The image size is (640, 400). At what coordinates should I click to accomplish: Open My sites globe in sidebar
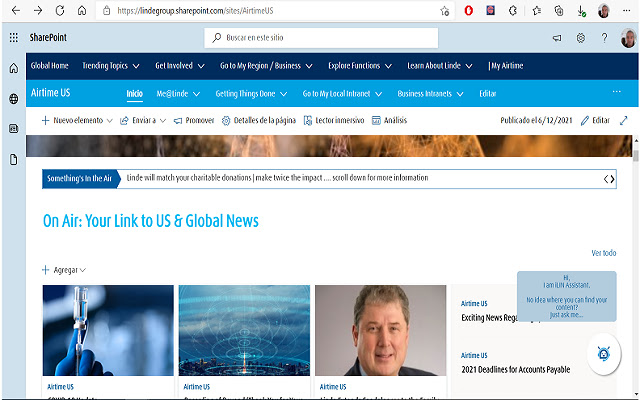click(x=13, y=98)
